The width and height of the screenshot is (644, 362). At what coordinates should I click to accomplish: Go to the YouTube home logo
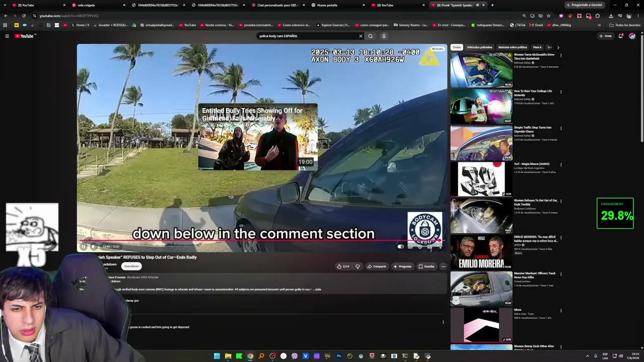tap(24, 36)
